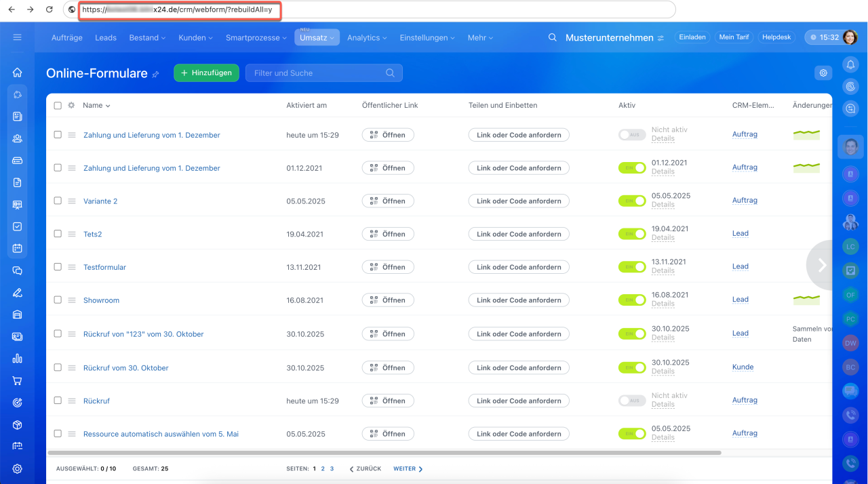
Task: Open the Showroom form link
Action: pos(101,300)
